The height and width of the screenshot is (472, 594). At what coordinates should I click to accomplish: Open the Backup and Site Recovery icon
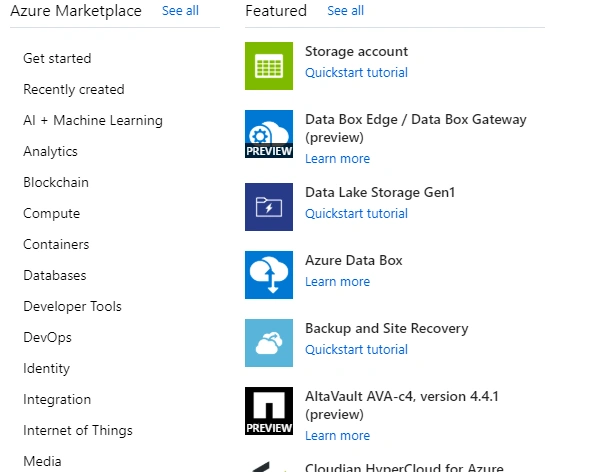coord(269,343)
